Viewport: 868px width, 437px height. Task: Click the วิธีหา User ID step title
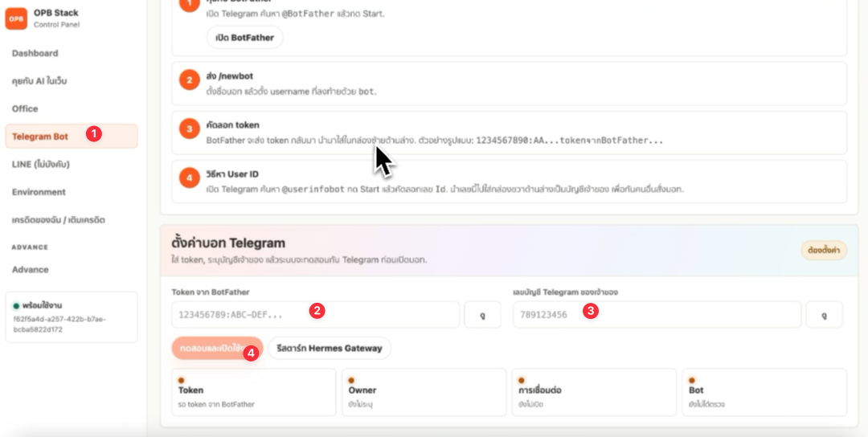click(x=232, y=174)
